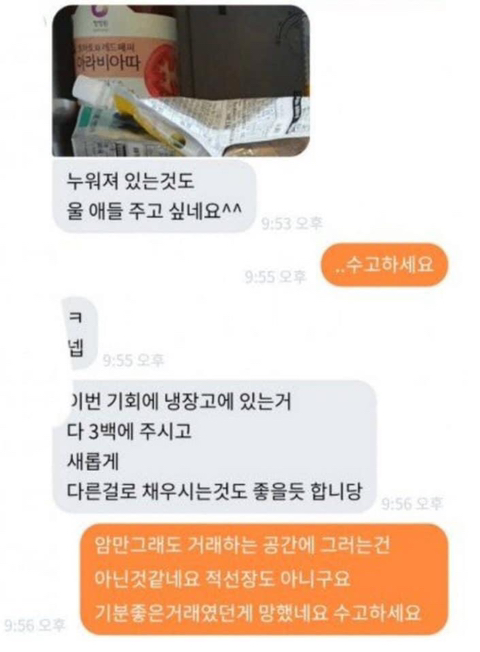Viewport: 480px width, 652px height.
Task: Select the line 울 애들 주고 싶네요^^
Action: click(x=154, y=211)
